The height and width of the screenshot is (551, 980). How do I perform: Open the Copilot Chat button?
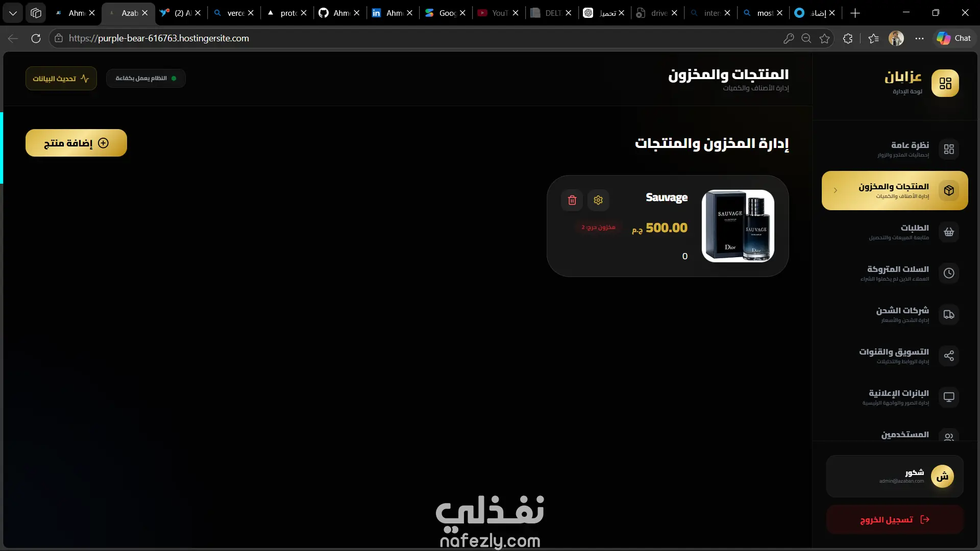954,38
